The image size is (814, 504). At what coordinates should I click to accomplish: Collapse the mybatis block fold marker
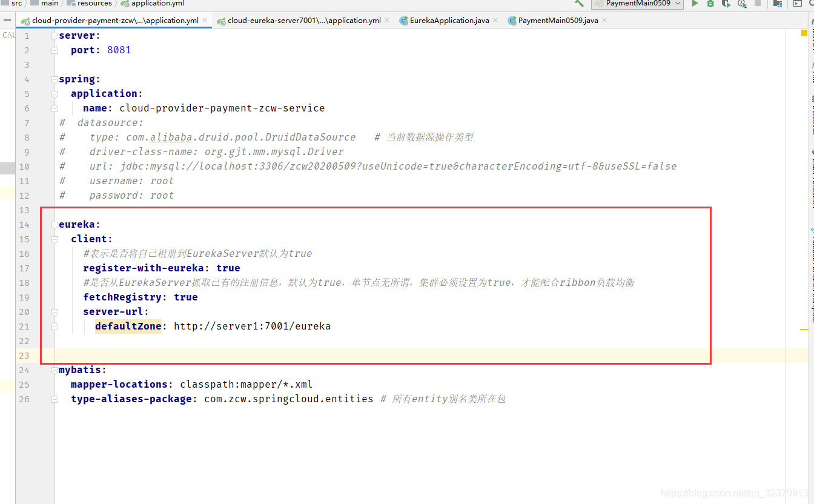pos(55,370)
